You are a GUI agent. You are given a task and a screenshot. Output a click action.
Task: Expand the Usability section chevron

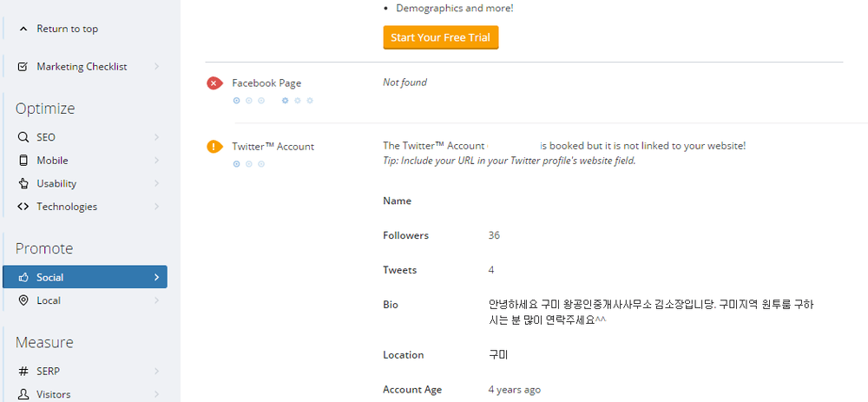pos(156,183)
